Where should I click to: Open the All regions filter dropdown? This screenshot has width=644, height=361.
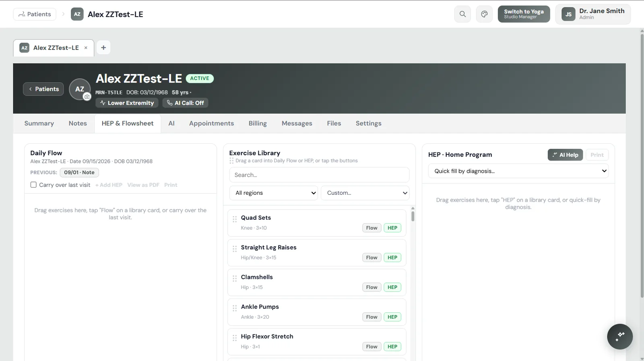point(274,193)
